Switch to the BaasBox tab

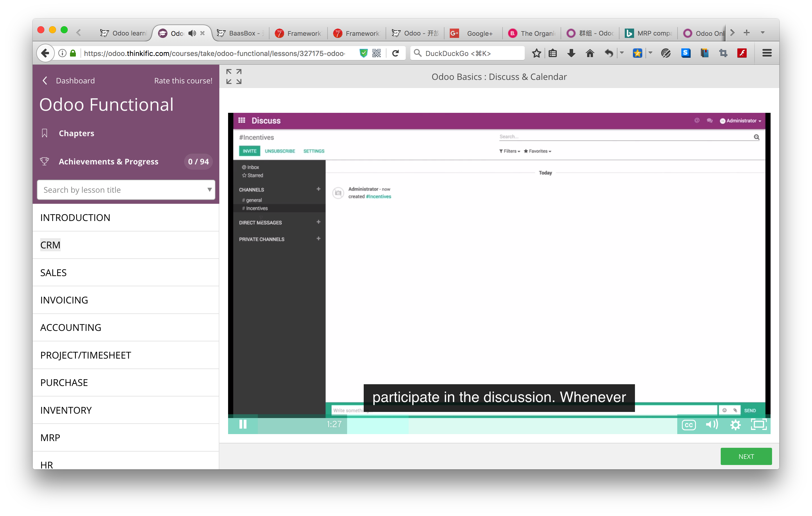point(242,33)
